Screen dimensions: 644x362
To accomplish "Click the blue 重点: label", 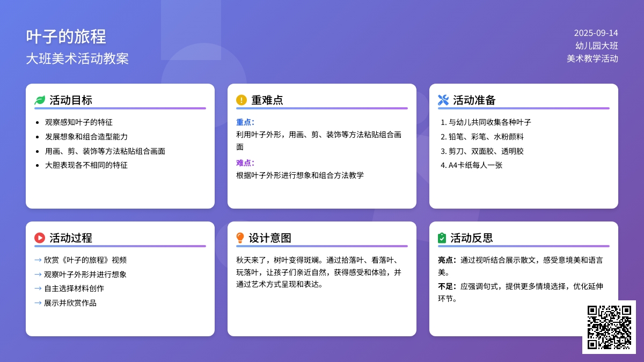I will coord(245,122).
